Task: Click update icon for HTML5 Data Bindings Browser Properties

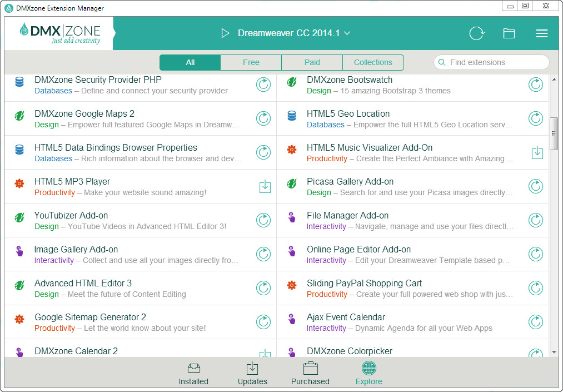Action: click(263, 152)
